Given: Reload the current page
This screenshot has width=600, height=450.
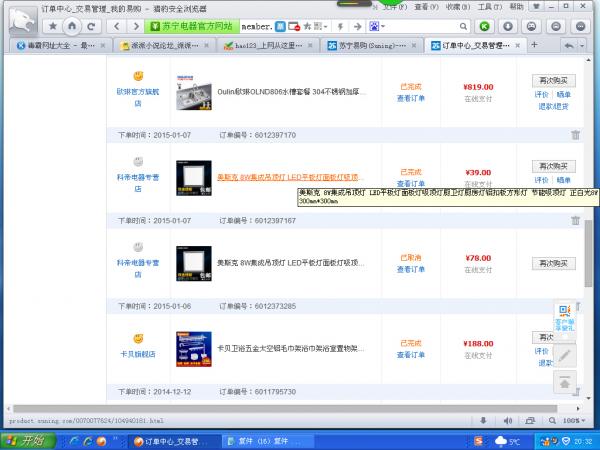Looking at the screenshot, I should [91, 26].
